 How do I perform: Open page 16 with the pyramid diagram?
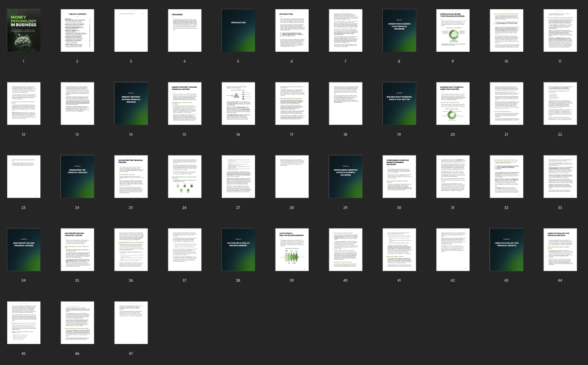pos(238,103)
